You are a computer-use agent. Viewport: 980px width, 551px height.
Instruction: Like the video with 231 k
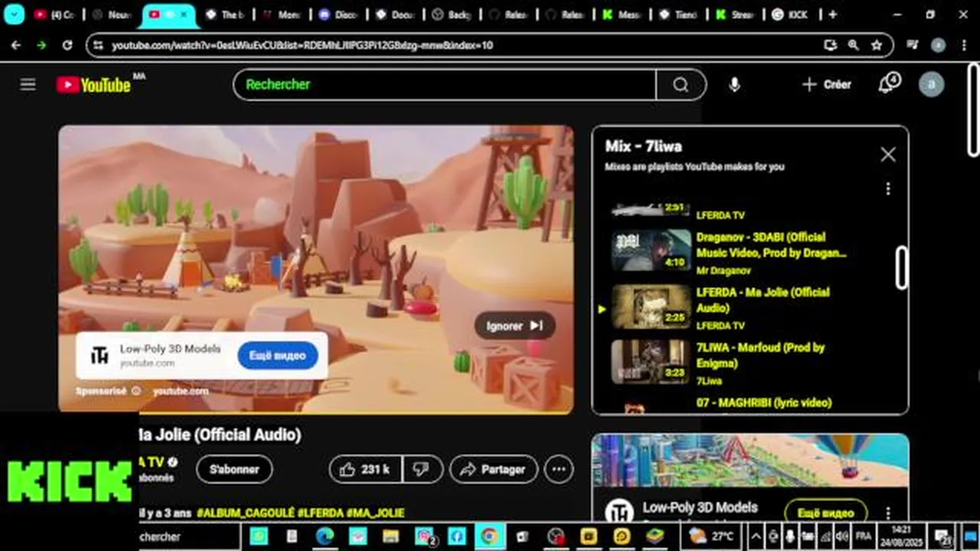point(365,469)
